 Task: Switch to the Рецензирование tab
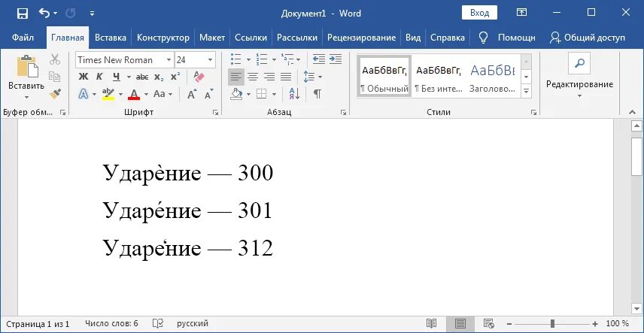pyautogui.click(x=361, y=38)
